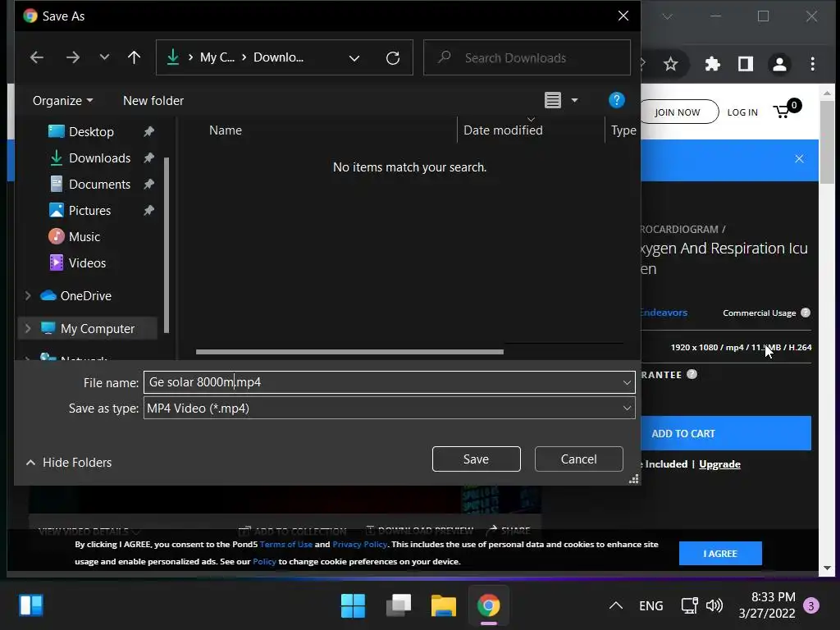Open the recent locations chevron
840x630 pixels.
click(x=104, y=57)
